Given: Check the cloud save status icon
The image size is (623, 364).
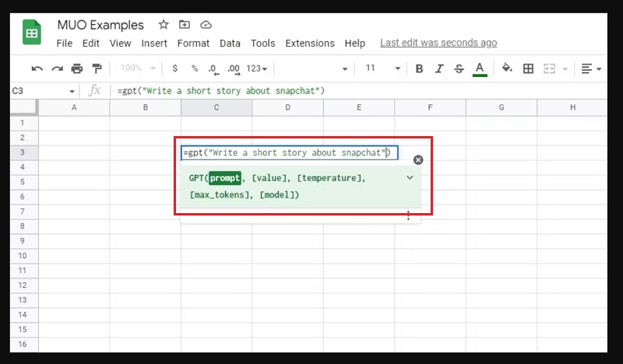Looking at the screenshot, I should tap(206, 25).
